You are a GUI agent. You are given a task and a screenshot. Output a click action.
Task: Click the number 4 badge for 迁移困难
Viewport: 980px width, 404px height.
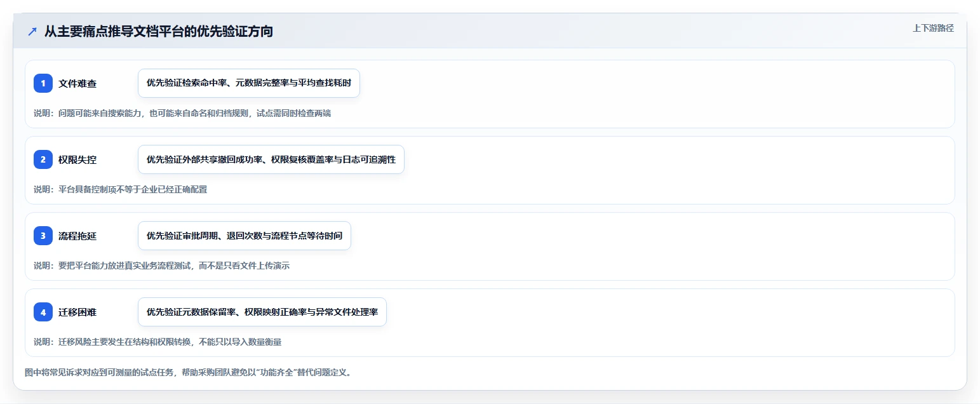pos(43,312)
